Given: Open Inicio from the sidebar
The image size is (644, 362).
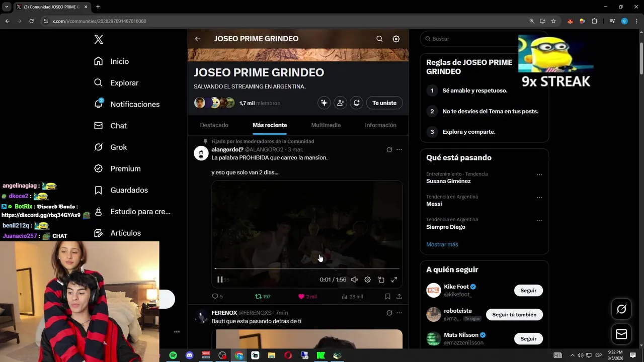Looking at the screenshot, I should point(111,61).
